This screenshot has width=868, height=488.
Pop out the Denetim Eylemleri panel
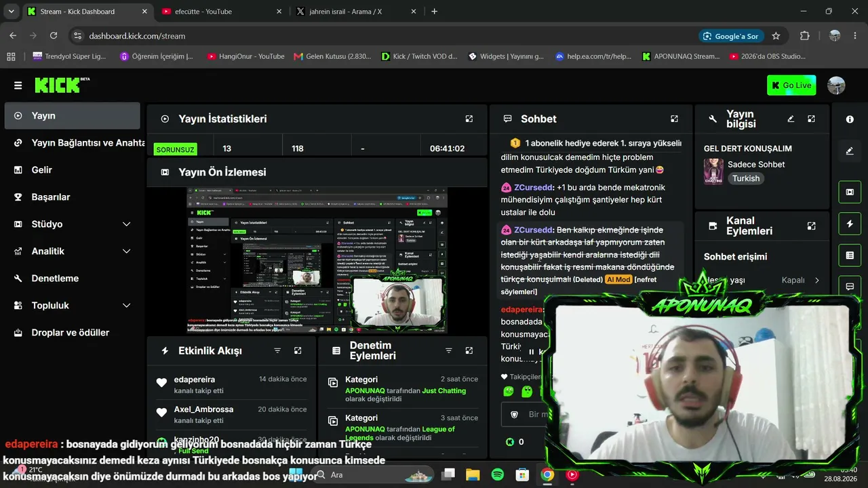click(469, 350)
